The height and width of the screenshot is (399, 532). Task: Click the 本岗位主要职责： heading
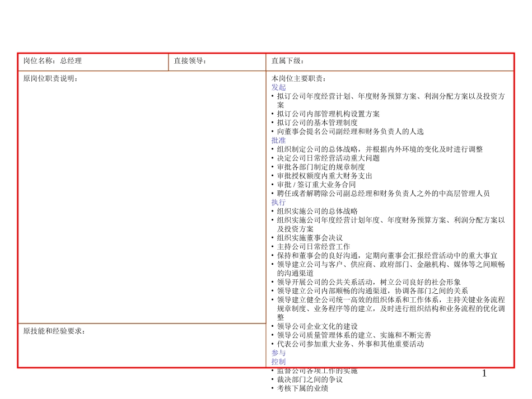tap(298, 79)
